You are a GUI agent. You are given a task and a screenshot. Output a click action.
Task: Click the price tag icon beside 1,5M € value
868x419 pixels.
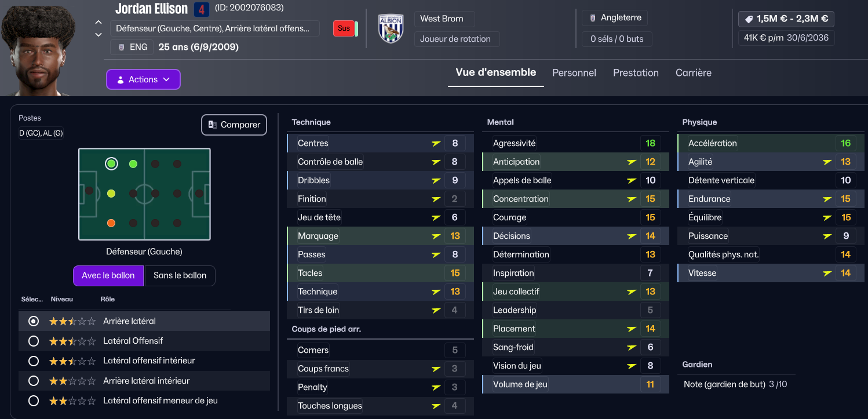[749, 19]
